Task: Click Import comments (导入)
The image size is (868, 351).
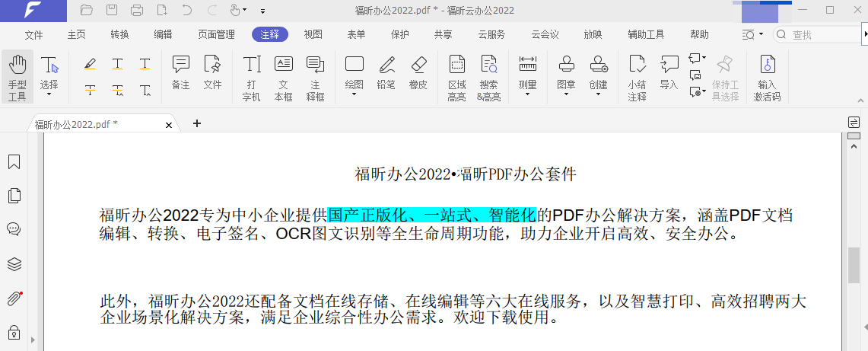Action: pos(669,72)
